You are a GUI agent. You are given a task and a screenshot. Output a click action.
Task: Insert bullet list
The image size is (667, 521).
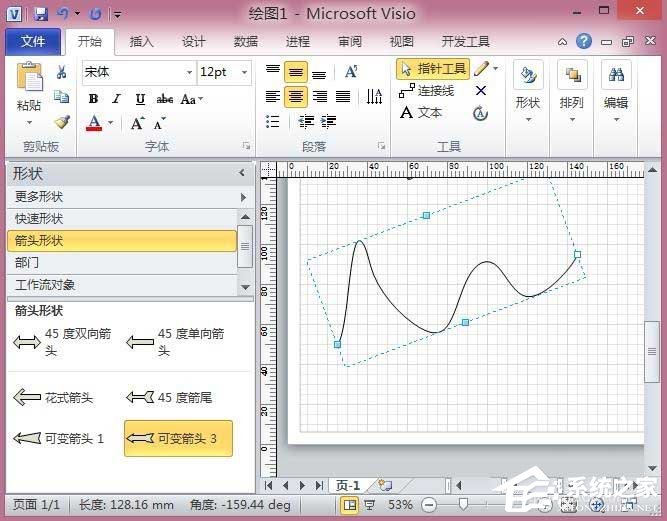[272, 122]
